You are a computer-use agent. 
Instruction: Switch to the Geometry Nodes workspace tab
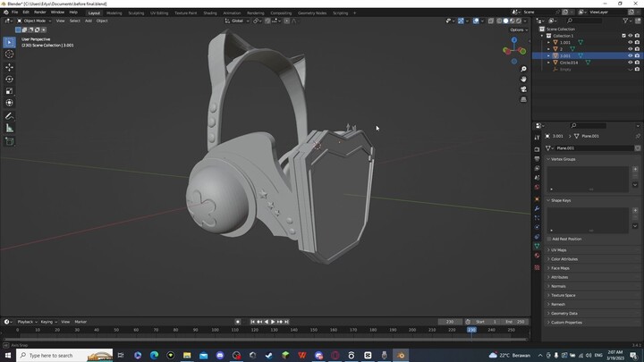tap(312, 13)
